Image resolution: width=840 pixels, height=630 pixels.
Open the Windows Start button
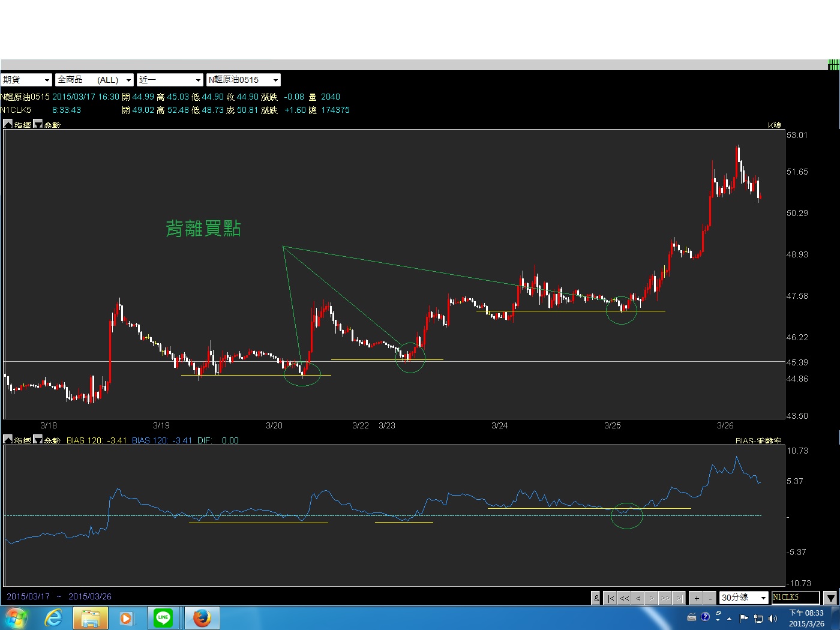[x=16, y=618]
